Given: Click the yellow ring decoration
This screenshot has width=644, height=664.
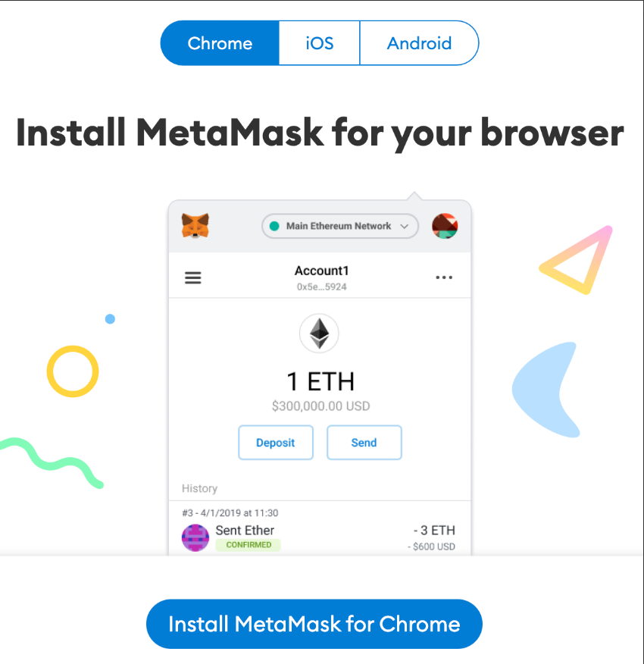Looking at the screenshot, I should tap(73, 371).
